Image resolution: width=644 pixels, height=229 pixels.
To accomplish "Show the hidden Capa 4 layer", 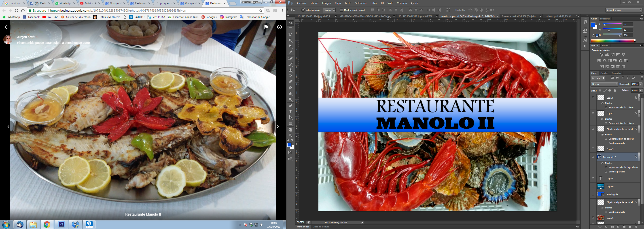I will 593,186.
